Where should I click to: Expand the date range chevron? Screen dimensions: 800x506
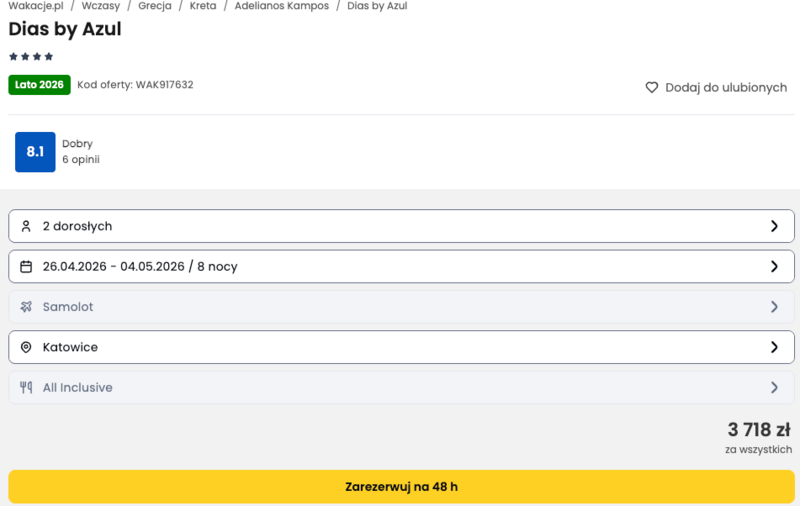[774, 267]
